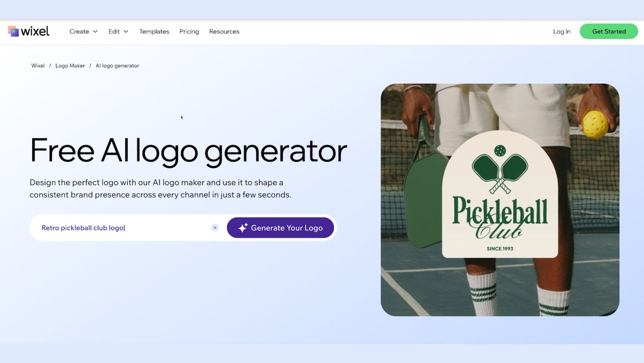Open the Pricing page
This screenshot has width=644, height=363.
click(189, 31)
